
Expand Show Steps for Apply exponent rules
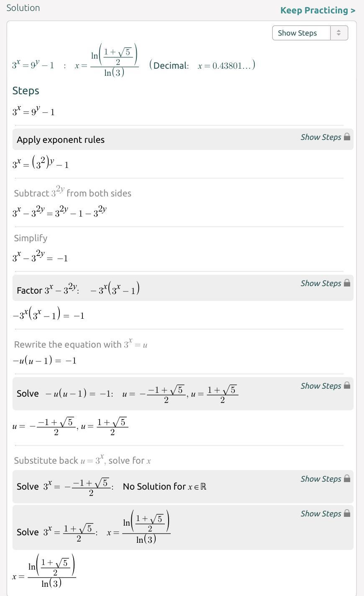pyautogui.click(x=320, y=137)
